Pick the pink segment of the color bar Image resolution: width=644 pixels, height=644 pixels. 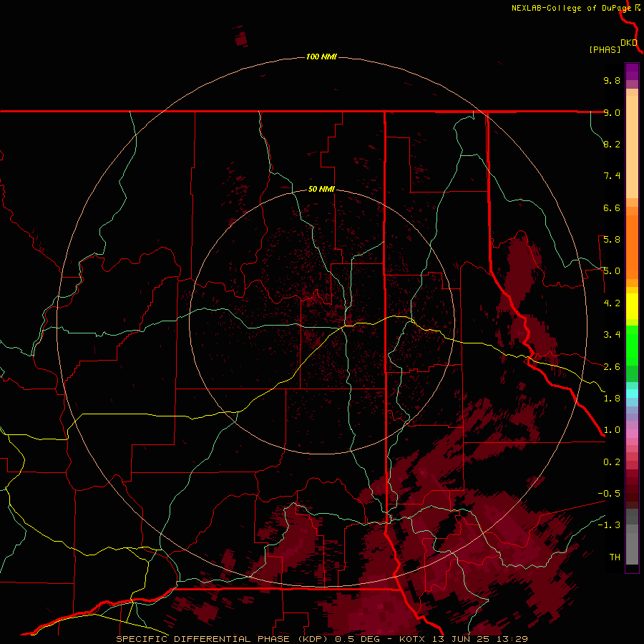click(x=632, y=434)
